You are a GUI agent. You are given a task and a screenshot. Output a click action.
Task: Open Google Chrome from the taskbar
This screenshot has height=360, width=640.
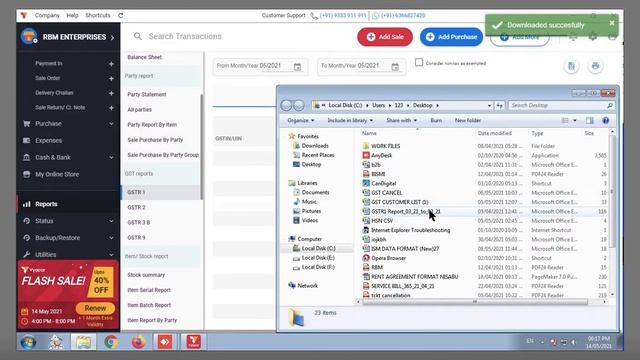pos(111,342)
